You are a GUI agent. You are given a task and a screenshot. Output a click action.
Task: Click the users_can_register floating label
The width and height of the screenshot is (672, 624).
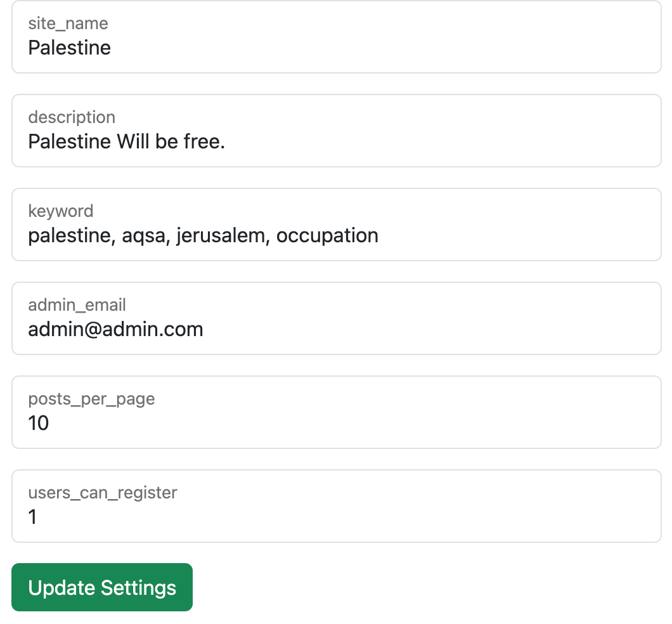click(103, 493)
